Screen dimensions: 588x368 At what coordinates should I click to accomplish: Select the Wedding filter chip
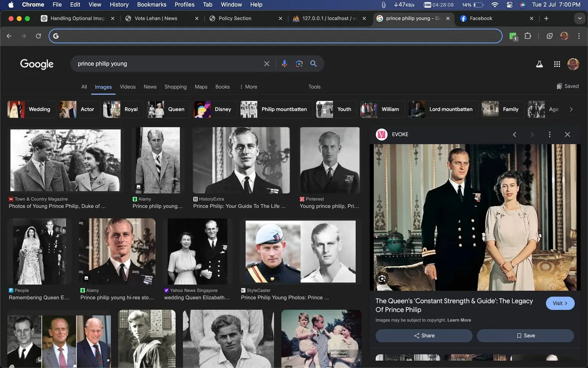tap(31, 109)
